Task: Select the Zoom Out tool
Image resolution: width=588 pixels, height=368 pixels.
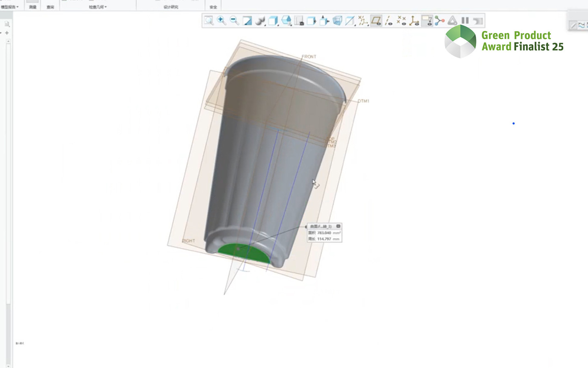Action: pos(234,20)
